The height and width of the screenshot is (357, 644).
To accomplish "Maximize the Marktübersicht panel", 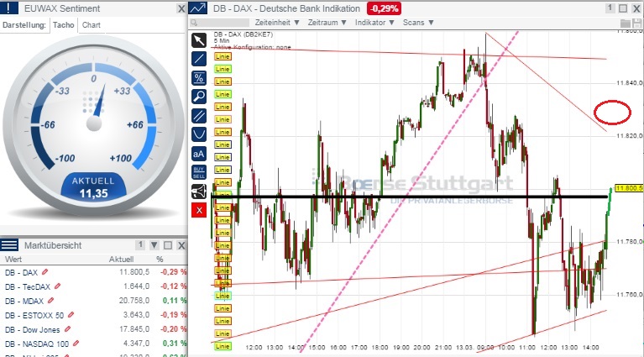I will pyautogui.click(x=168, y=245).
